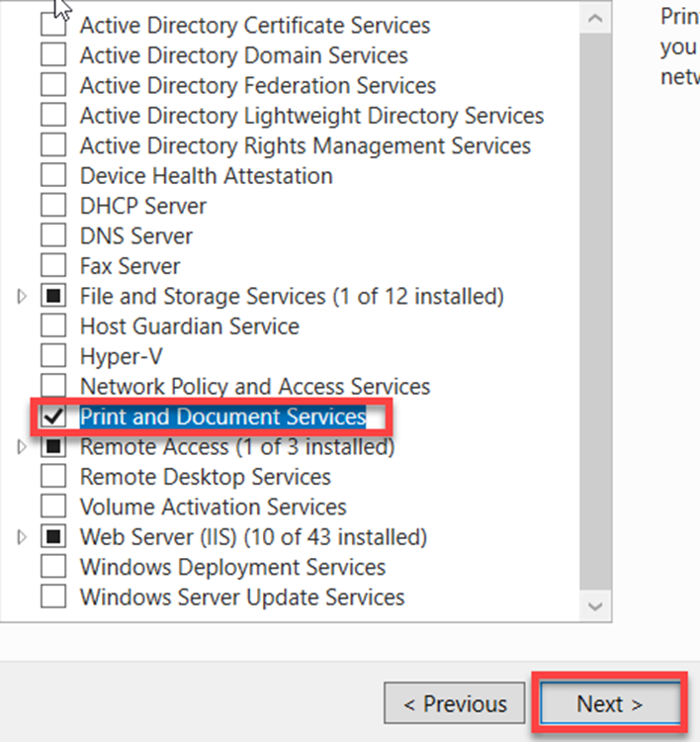Click the scrollbar up arrow
The width and height of the screenshot is (700, 742).
tap(596, 18)
